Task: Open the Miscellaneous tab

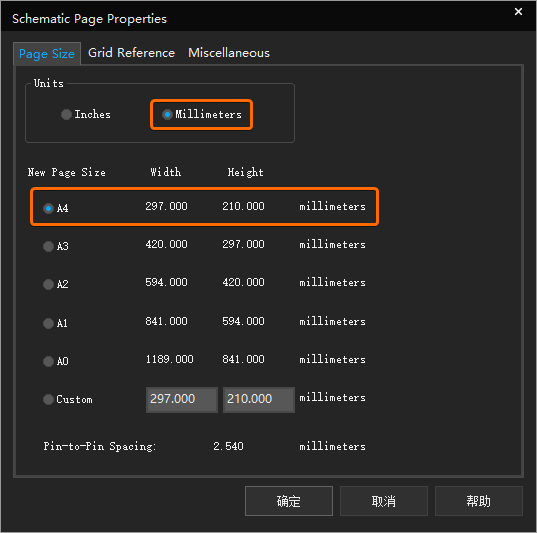Action: (x=229, y=53)
